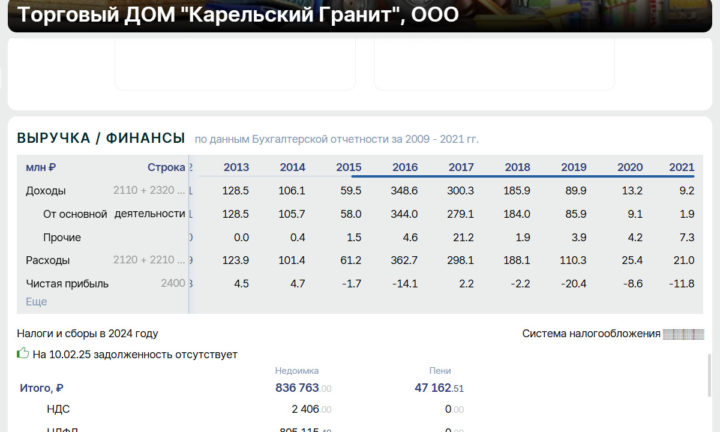Image resolution: width=720 pixels, height=432 pixels.
Task: Click the 'ВЫРУЧКА / ФИНАНСЫ' section heading
Action: tap(101, 138)
